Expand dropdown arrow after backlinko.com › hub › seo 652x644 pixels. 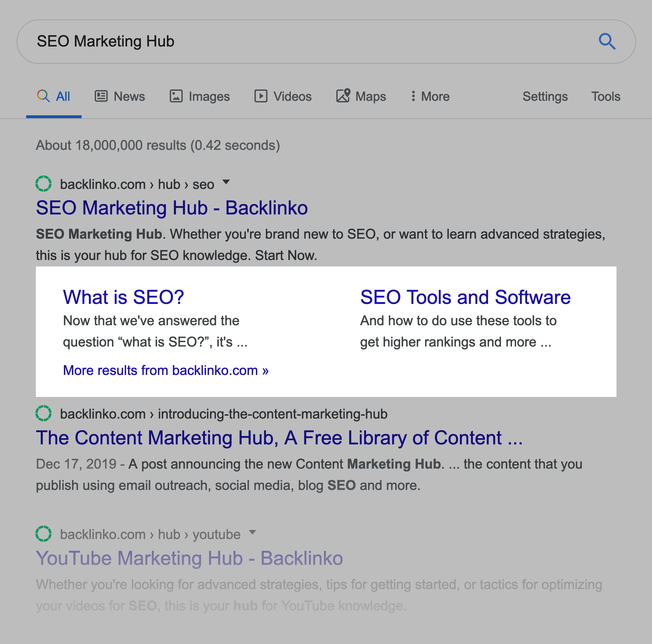tap(226, 182)
